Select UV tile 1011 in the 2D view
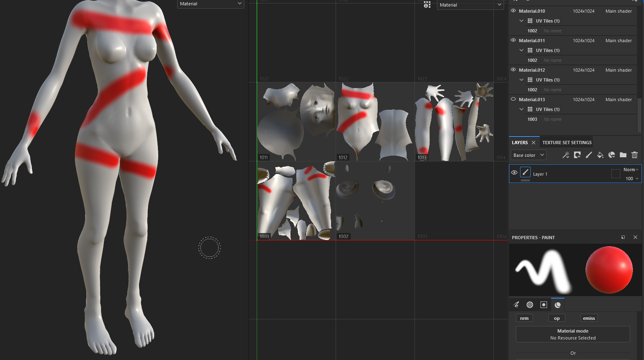Image resolution: width=644 pixels, height=360 pixels. click(x=296, y=122)
